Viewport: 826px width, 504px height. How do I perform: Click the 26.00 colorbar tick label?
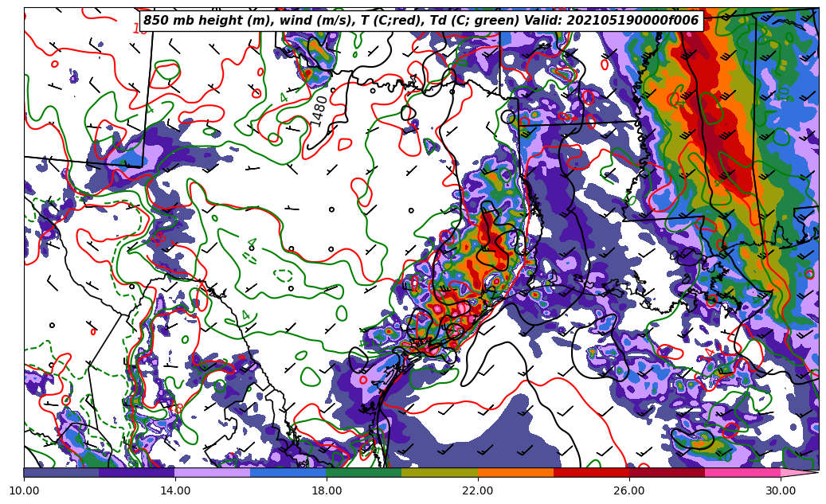(629, 490)
